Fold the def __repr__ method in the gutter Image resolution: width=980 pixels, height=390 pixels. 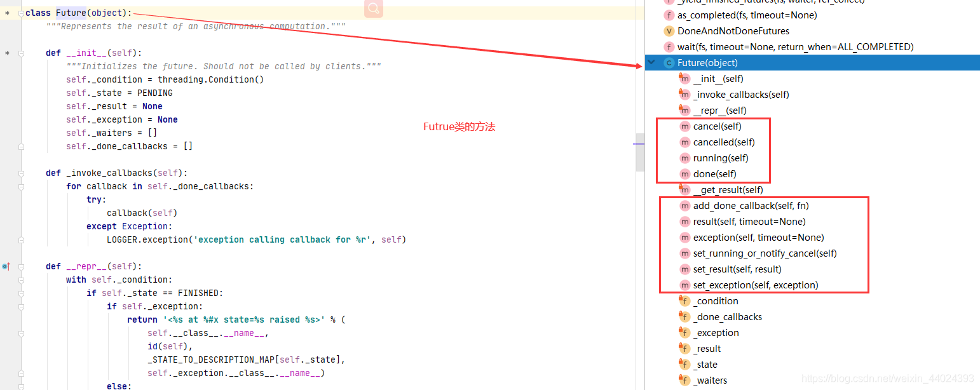21,267
